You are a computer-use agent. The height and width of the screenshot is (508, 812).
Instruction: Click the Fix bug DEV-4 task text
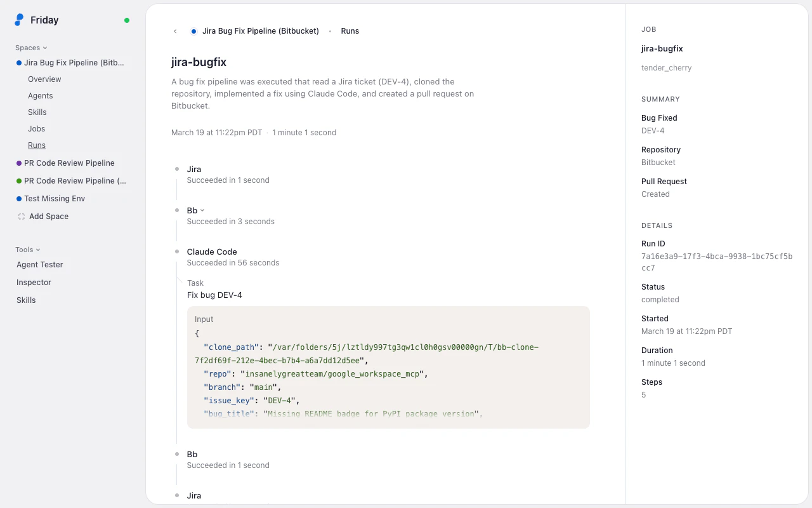tap(214, 295)
